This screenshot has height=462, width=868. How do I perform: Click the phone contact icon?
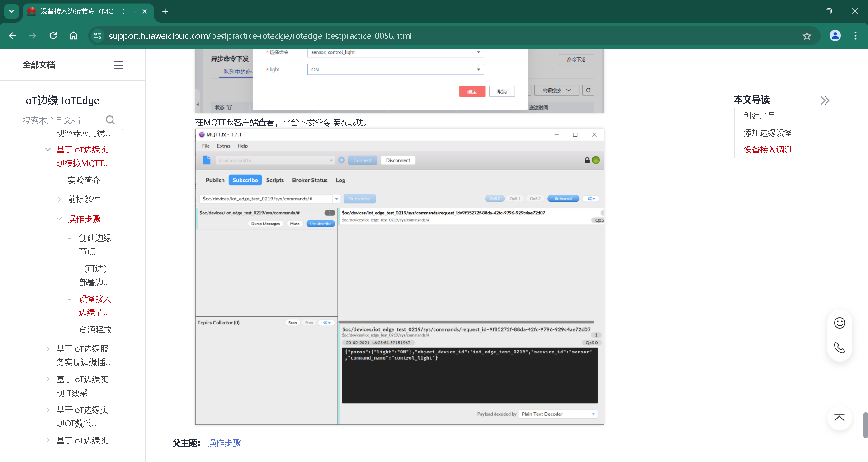click(x=840, y=348)
